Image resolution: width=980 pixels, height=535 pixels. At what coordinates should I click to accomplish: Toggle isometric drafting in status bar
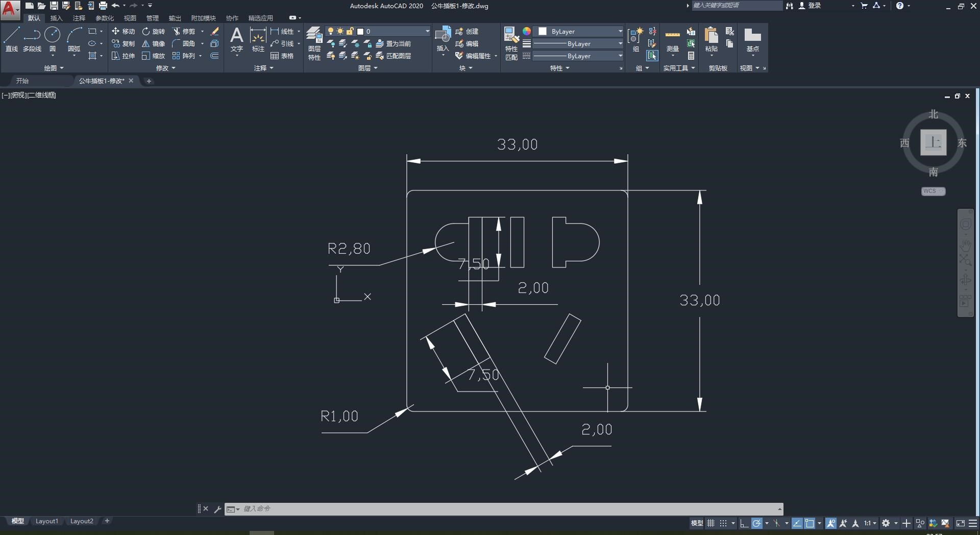(777, 523)
